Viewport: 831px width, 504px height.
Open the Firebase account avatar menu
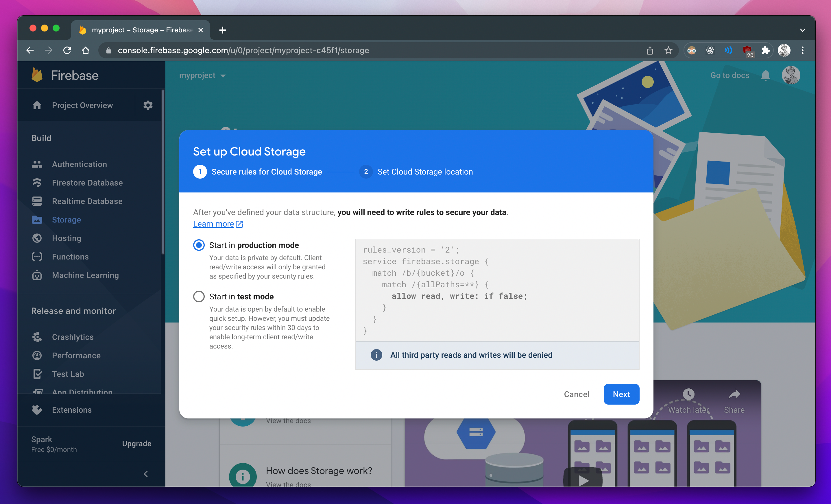click(791, 75)
